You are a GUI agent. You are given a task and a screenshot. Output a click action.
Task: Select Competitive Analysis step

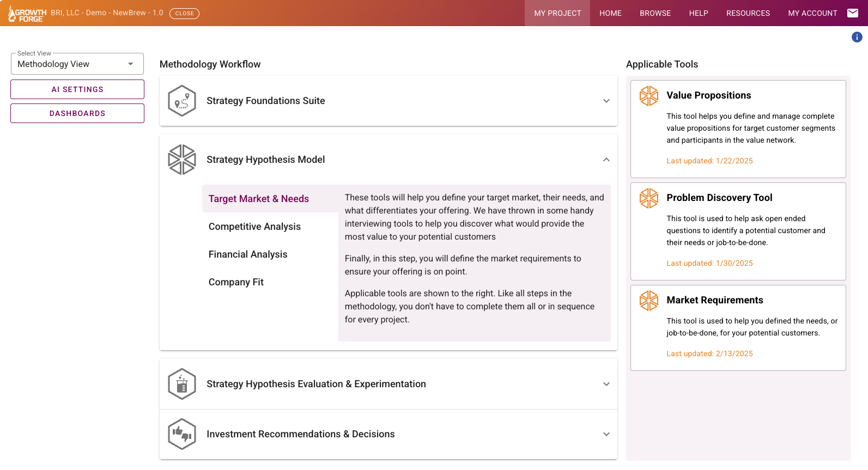tap(254, 227)
